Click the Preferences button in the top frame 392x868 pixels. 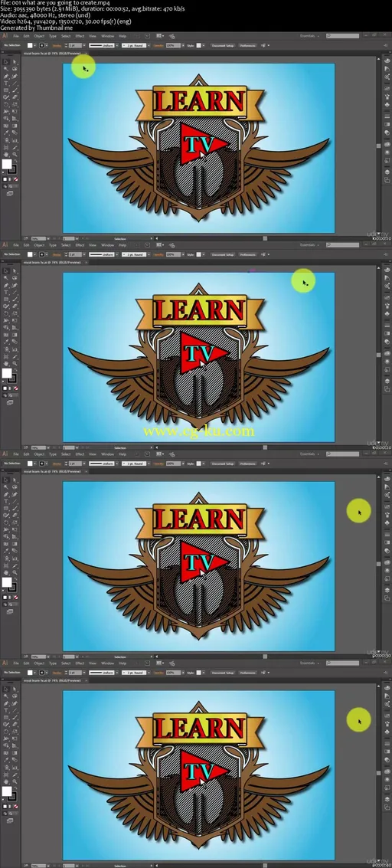[x=248, y=45]
